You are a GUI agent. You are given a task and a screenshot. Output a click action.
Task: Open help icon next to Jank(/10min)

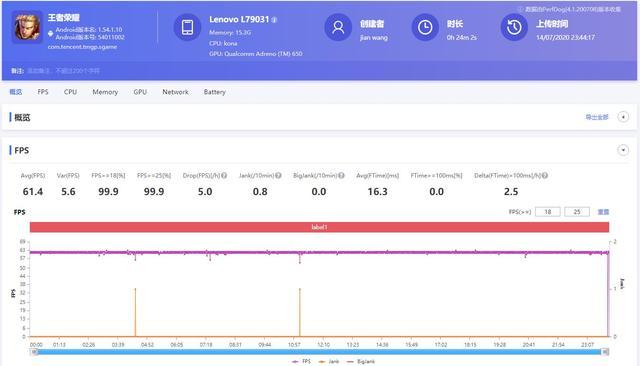[278, 175]
